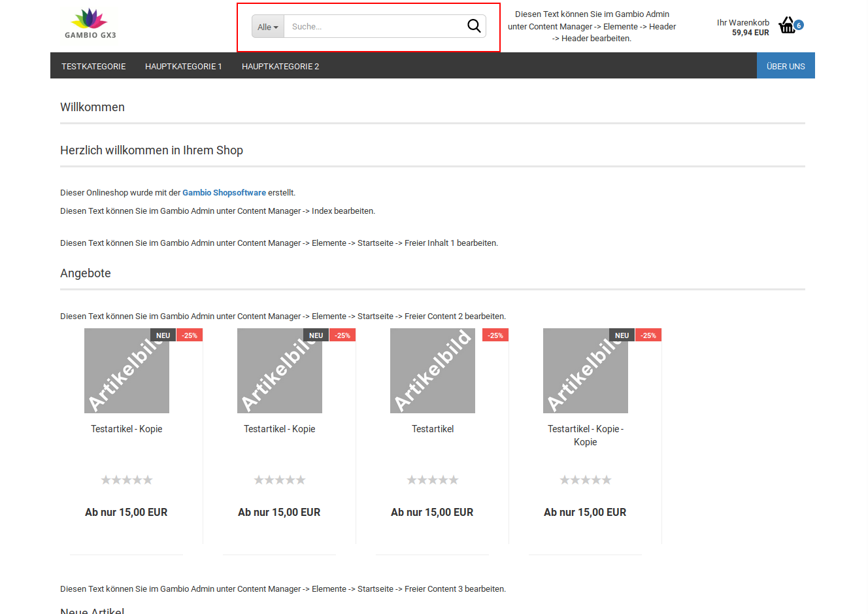Select the fifth rating star of the first Testartikel-Kopie
Viewport: 868px width, 614px height.
[x=149, y=479]
